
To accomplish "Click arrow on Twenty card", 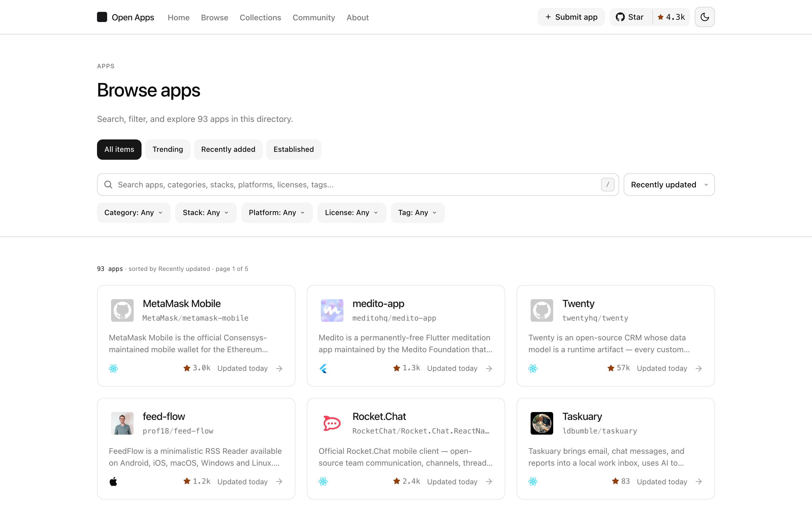I will 699,369.
